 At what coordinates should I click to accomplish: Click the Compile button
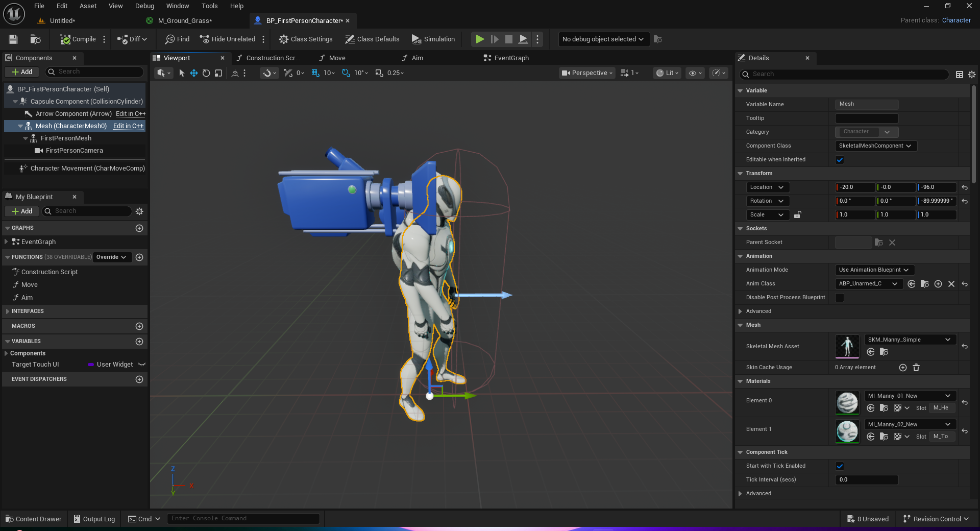click(78, 39)
